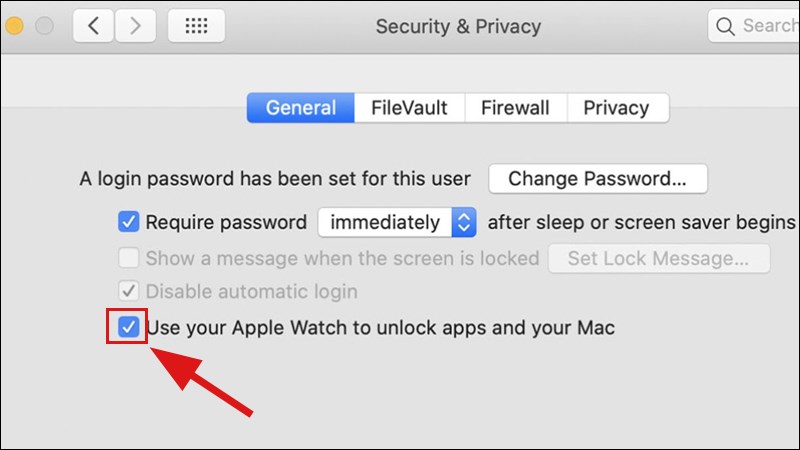Switch to the FileVault tab
The width and height of the screenshot is (800, 450).
pos(409,108)
